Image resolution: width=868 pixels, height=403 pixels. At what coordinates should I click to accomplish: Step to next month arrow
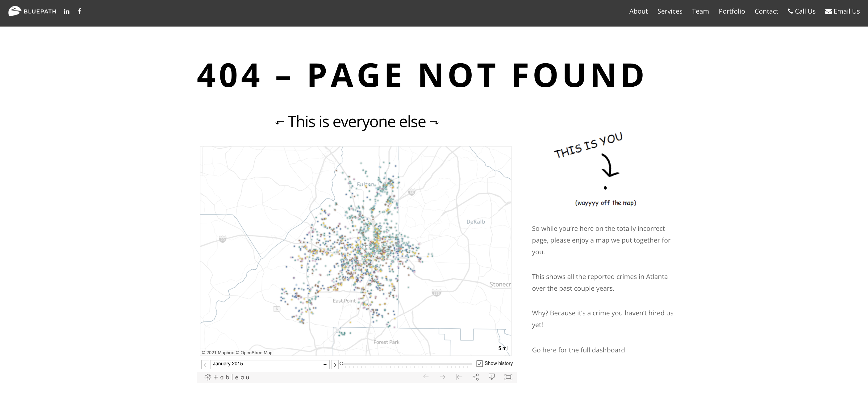pyautogui.click(x=335, y=365)
